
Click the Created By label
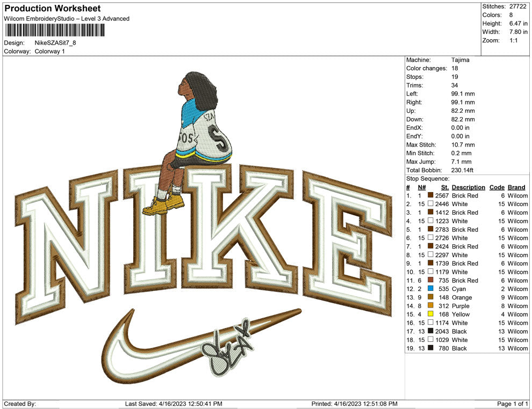pos(20,404)
